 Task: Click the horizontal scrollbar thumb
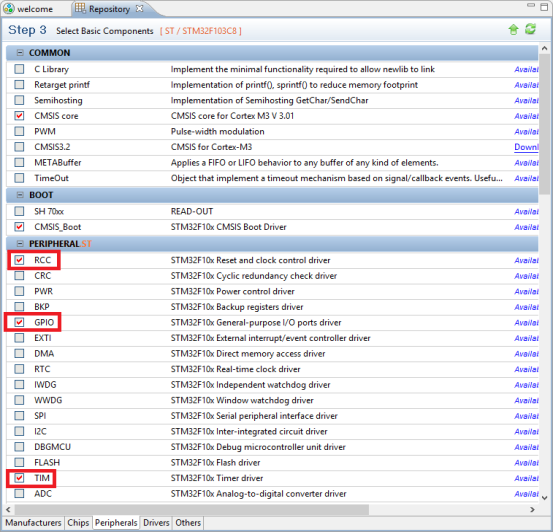(x=192, y=509)
